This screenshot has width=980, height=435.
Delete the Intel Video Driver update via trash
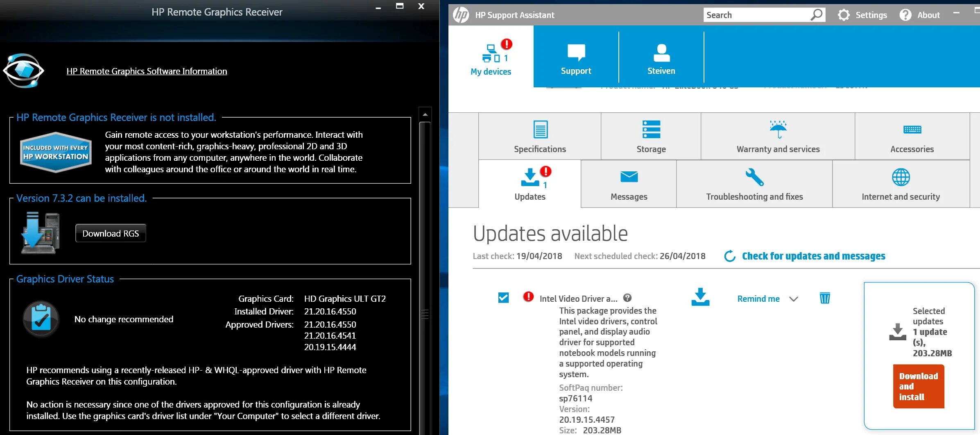coord(825,298)
